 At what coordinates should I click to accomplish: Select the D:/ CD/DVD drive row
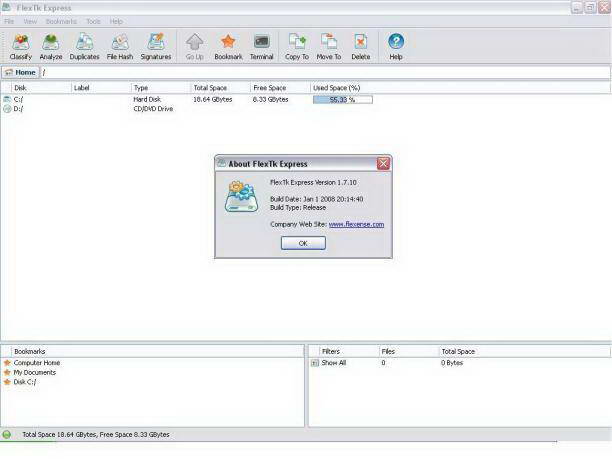point(187,109)
